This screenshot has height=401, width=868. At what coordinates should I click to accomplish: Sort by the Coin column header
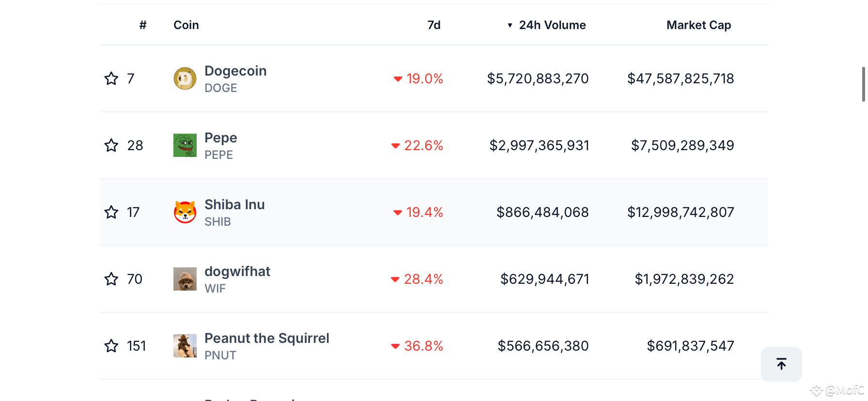[x=186, y=25]
